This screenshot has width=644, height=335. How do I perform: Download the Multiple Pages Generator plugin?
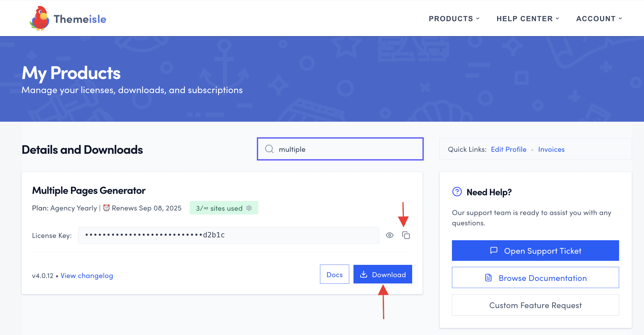[x=383, y=274]
